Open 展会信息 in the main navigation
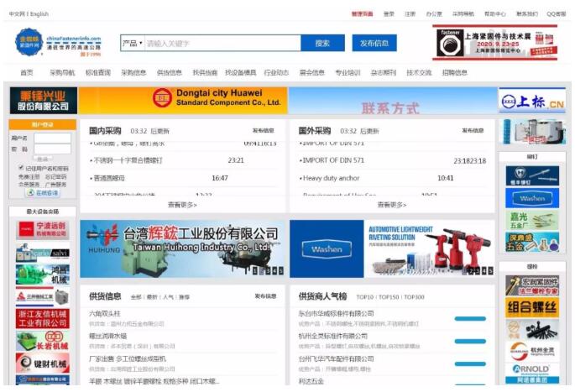 tap(311, 72)
